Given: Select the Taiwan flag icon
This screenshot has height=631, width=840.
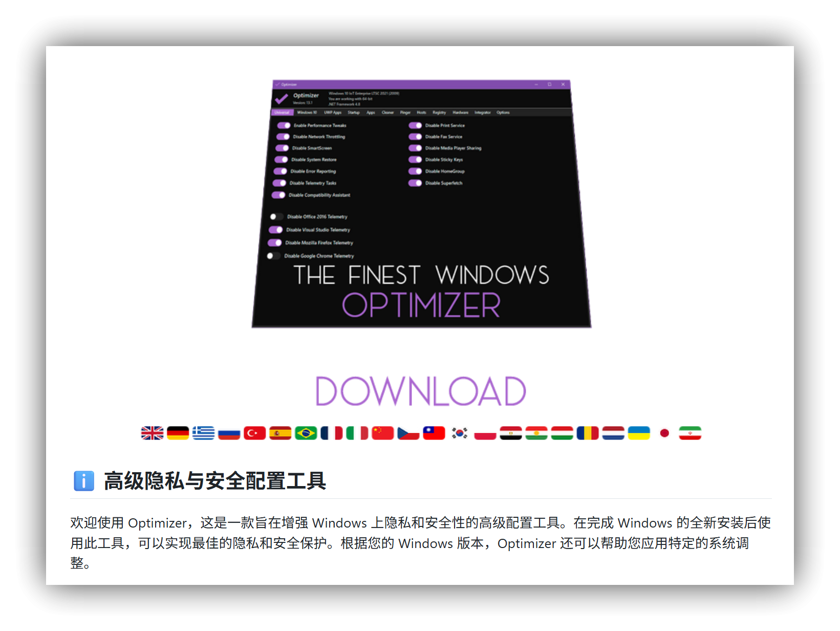Looking at the screenshot, I should click(434, 433).
